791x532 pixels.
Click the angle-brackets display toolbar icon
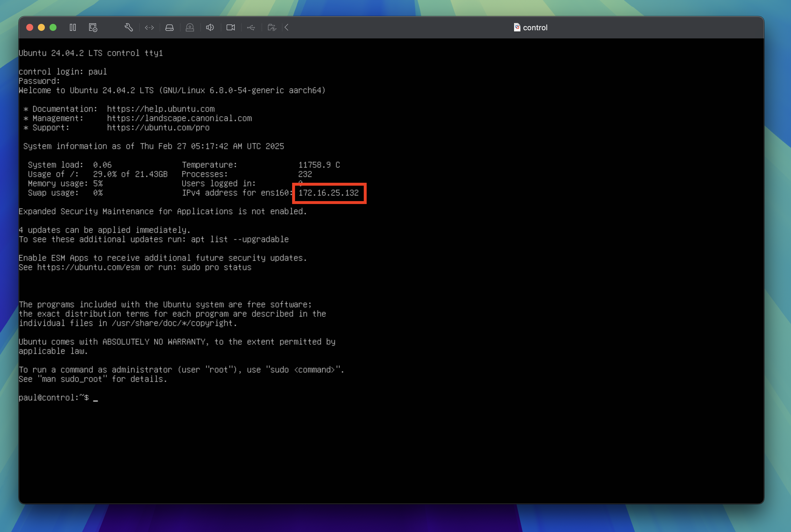tap(149, 27)
